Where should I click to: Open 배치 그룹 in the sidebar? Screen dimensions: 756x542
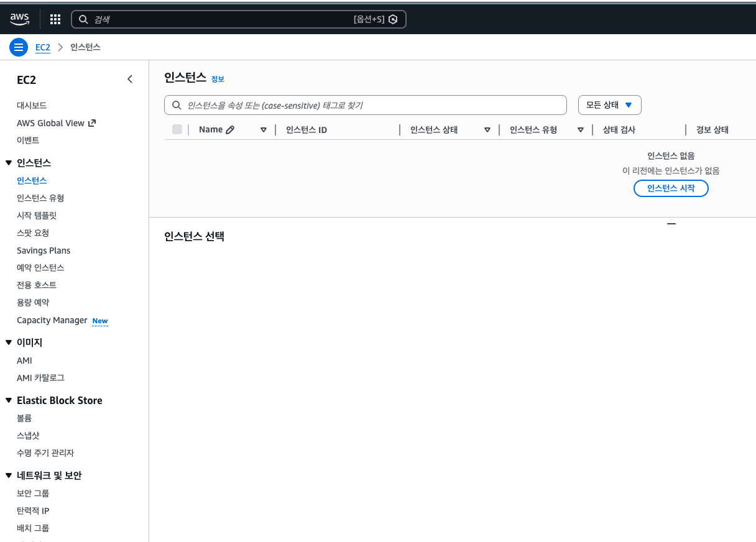tap(33, 528)
